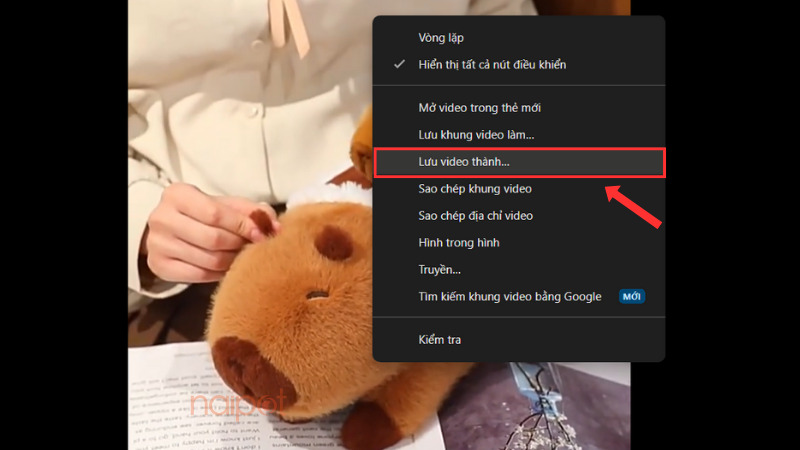
Task: Choose Tìm kiếm khung video bằng Google
Action: [x=509, y=297]
